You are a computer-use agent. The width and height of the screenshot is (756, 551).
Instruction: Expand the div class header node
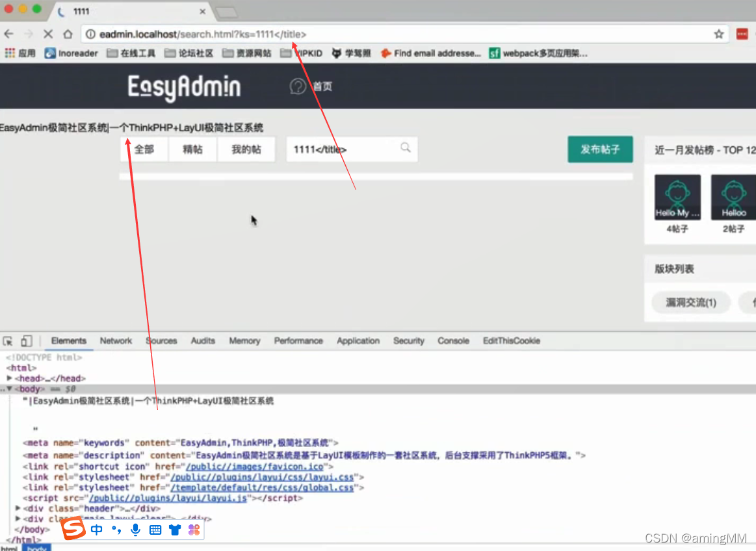pos(18,508)
